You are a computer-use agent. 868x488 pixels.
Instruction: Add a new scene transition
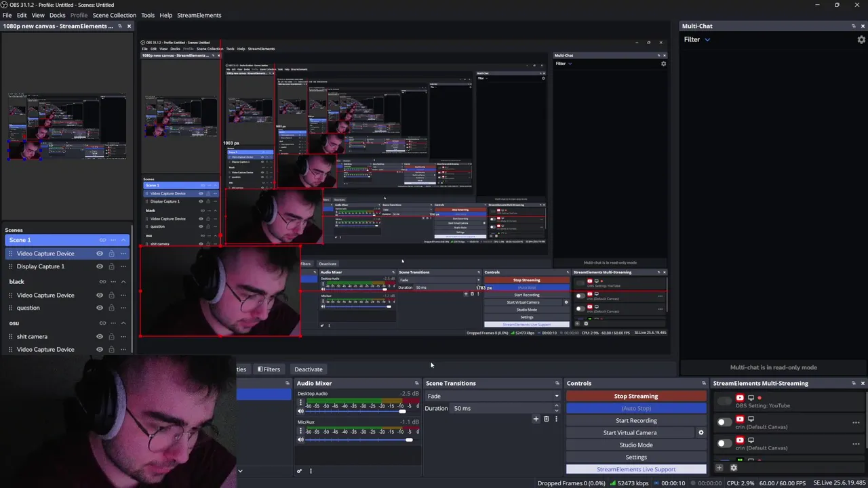(x=536, y=419)
